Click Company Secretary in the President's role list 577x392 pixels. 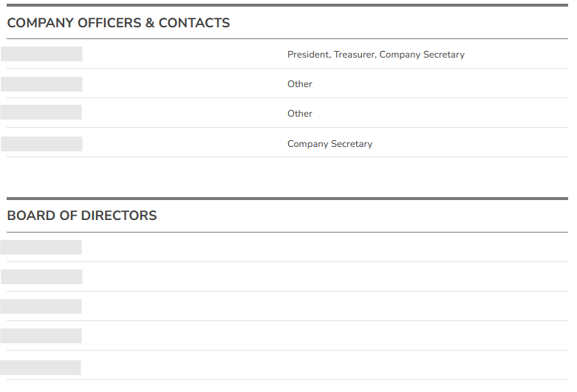coord(422,55)
